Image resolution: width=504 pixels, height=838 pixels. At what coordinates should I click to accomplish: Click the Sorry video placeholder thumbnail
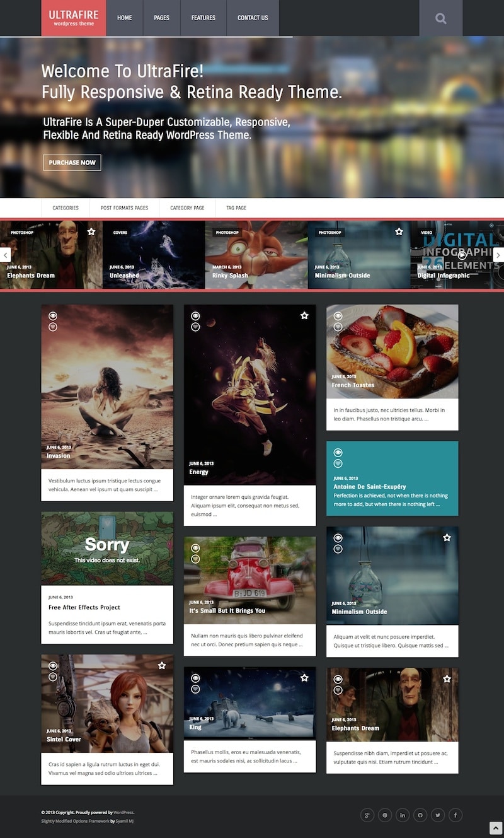point(107,549)
